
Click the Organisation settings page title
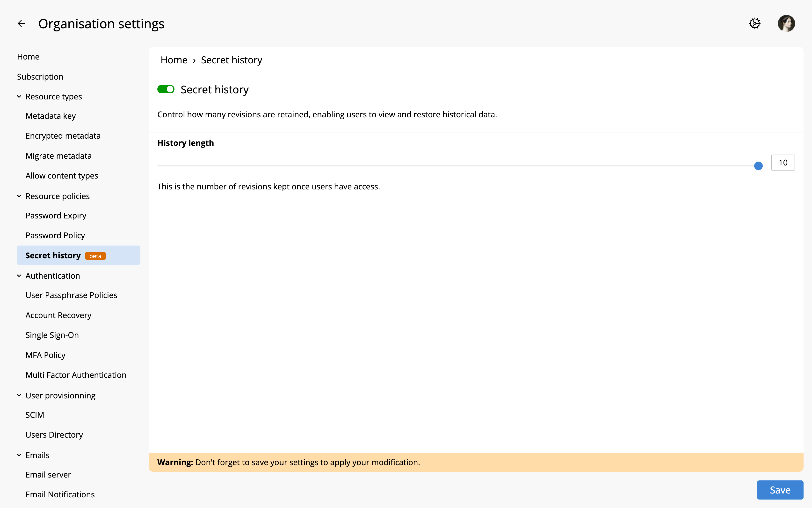click(x=101, y=23)
